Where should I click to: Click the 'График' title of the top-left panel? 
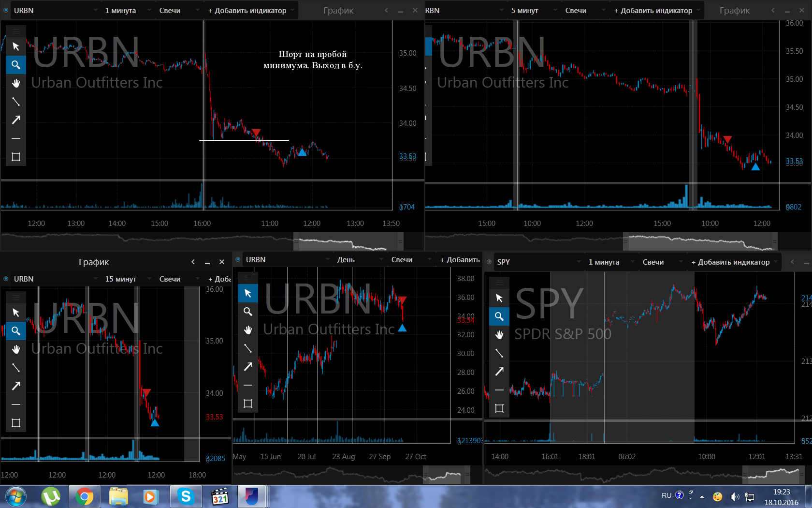[338, 10]
